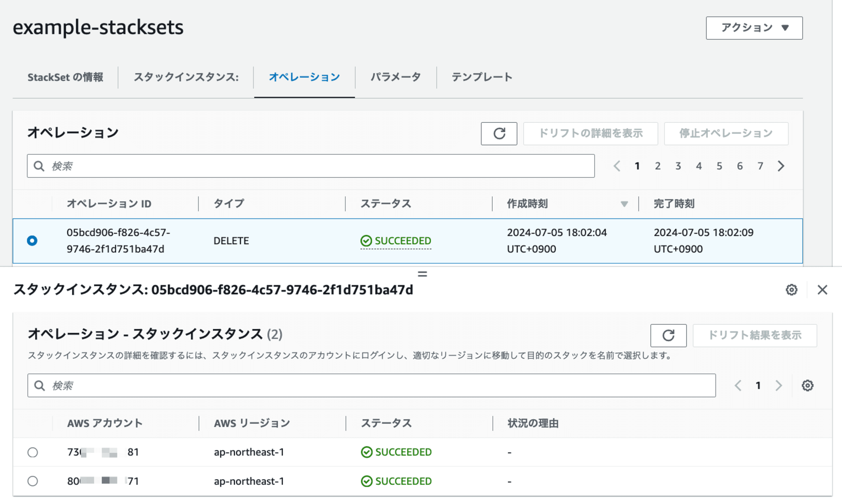842x504 pixels.
Task: Focus the stack instances search field
Action: [371, 385]
